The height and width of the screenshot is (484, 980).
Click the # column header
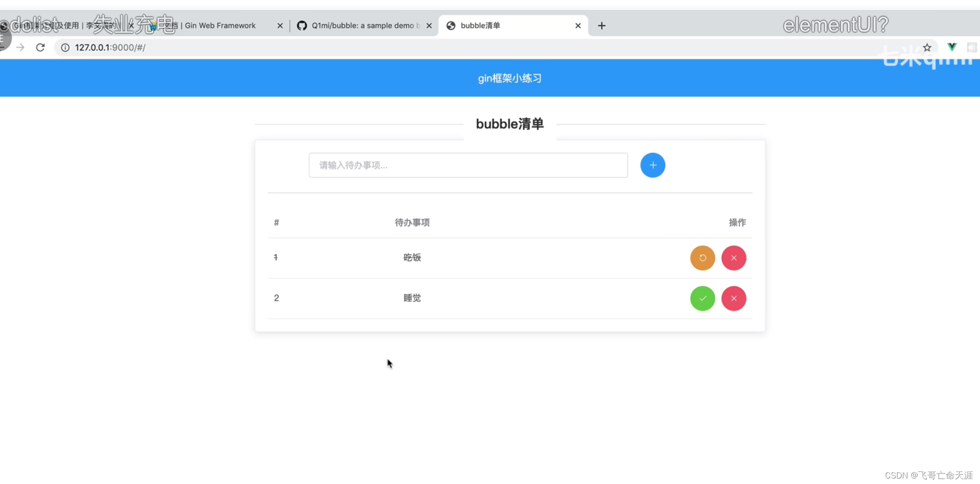(276, 222)
